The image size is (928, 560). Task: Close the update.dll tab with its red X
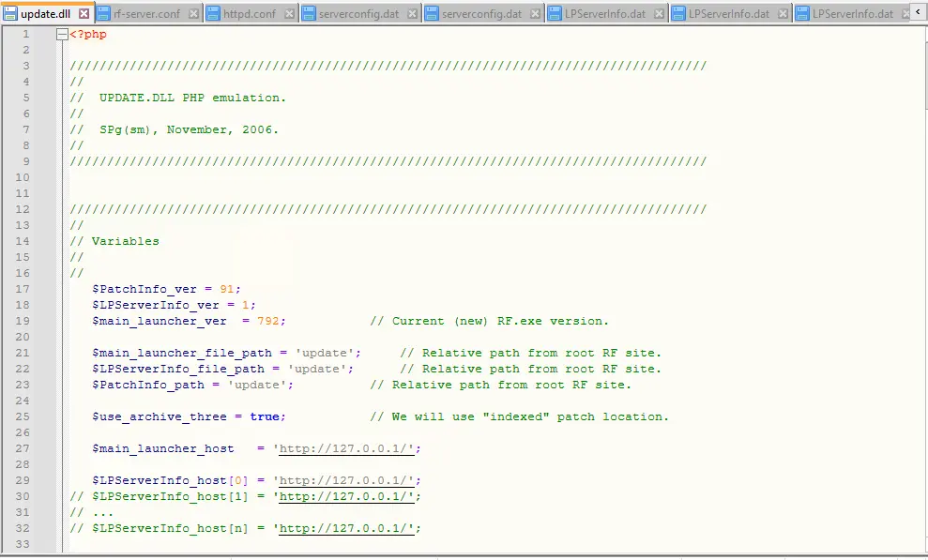(84, 13)
